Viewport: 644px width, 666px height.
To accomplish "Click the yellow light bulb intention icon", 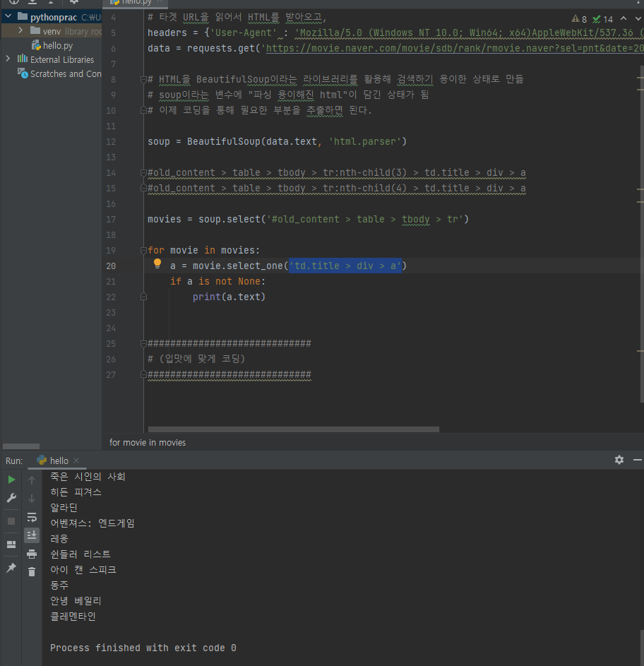I will point(157,263).
